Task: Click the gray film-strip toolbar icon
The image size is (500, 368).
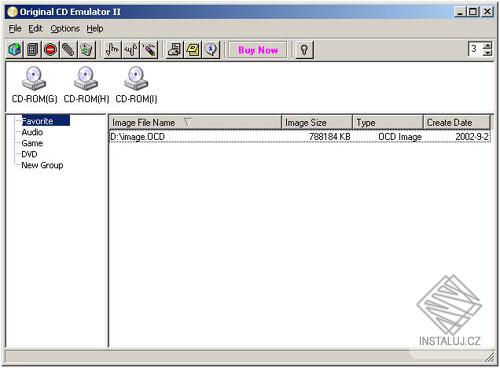Action: coord(33,50)
